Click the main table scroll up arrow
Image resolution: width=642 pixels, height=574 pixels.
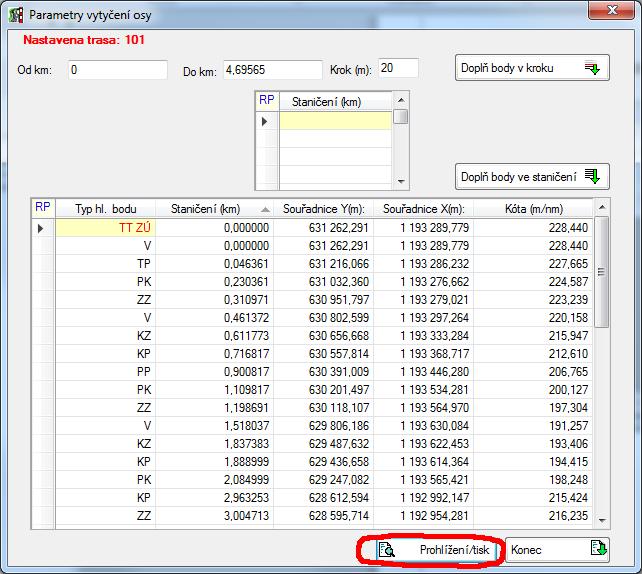tap(602, 208)
